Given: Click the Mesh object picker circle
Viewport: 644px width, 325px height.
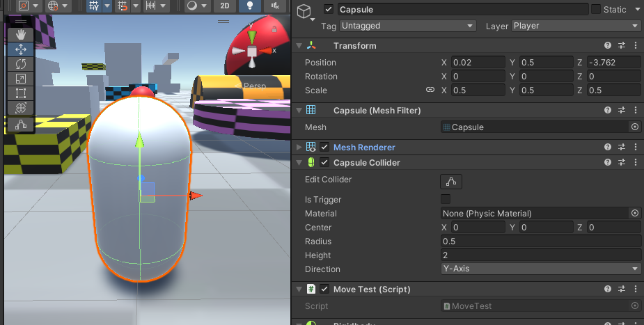Looking at the screenshot, I should (x=635, y=127).
